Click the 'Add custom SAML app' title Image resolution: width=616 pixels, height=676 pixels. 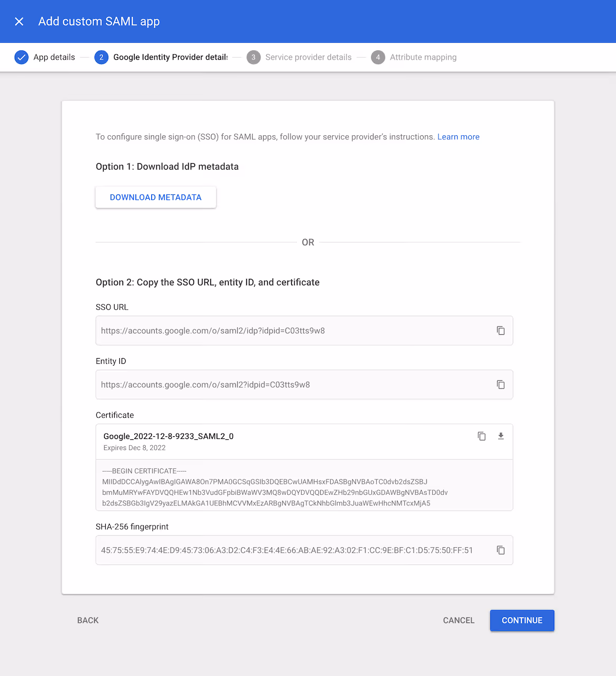click(x=99, y=22)
